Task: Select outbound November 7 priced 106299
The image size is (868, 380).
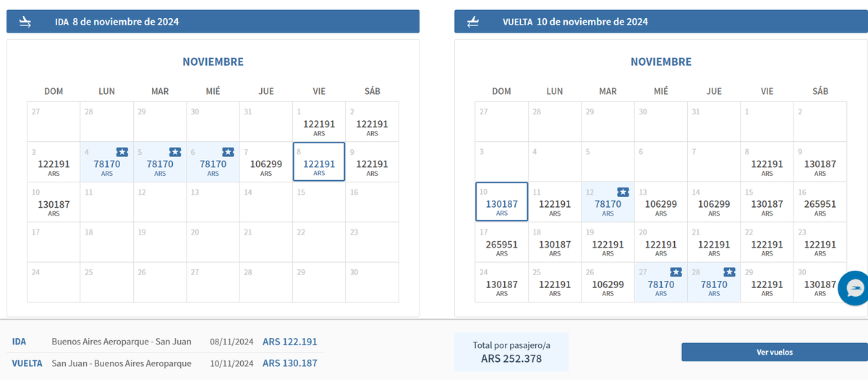Action: point(266,164)
